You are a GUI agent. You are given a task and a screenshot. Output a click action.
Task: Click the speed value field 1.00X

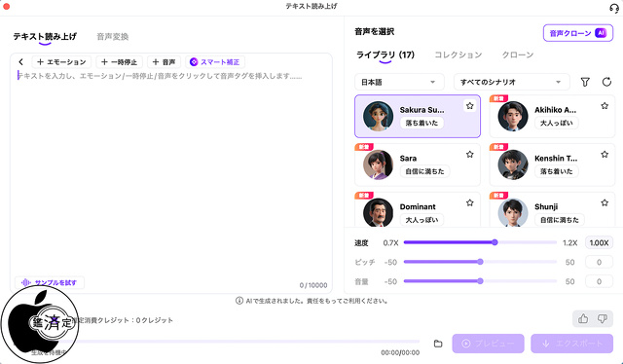599,242
